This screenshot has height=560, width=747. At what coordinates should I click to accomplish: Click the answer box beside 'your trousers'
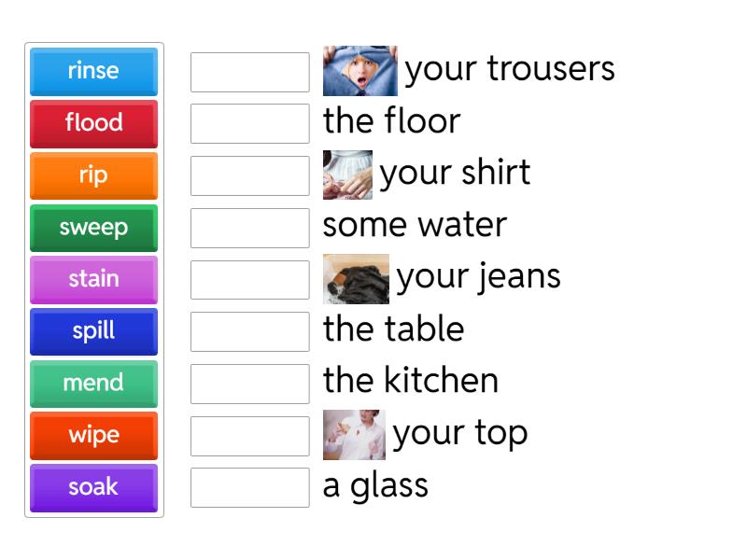coord(249,72)
